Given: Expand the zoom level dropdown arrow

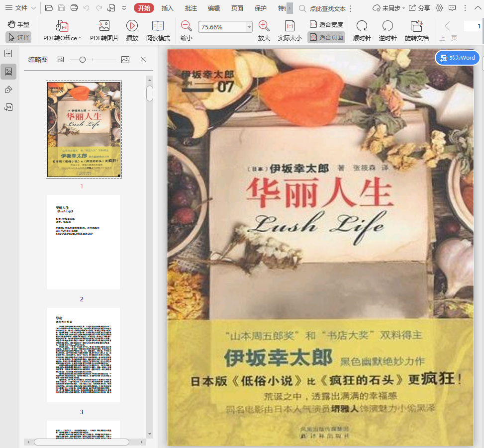Looking at the screenshot, I should (x=249, y=27).
